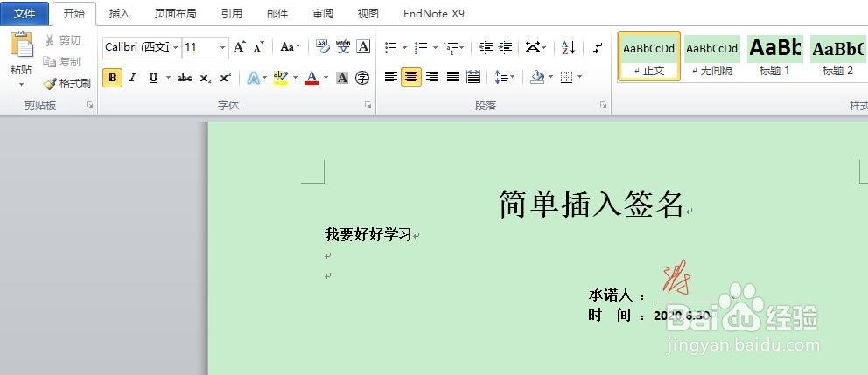This screenshot has width=868, height=375.
Task: Click the Copy (复制) button
Action: [62, 61]
